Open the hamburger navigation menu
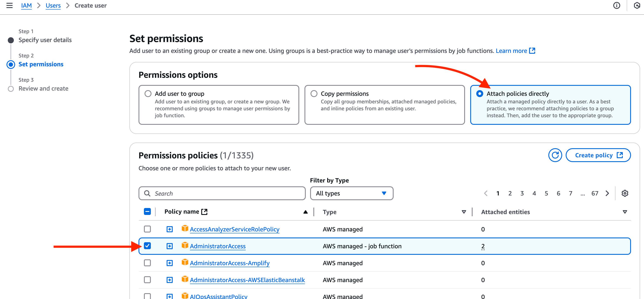The image size is (644, 299). click(x=10, y=5)
